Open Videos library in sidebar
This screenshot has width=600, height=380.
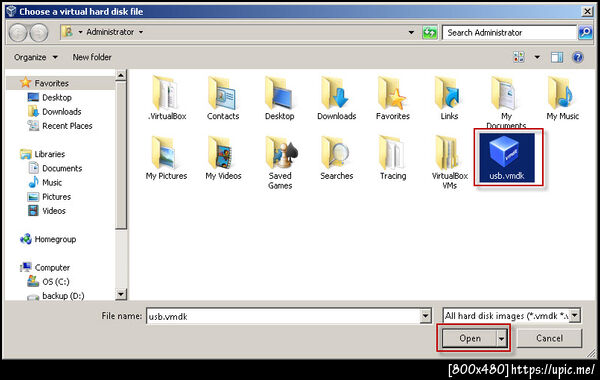click(47, 211)
